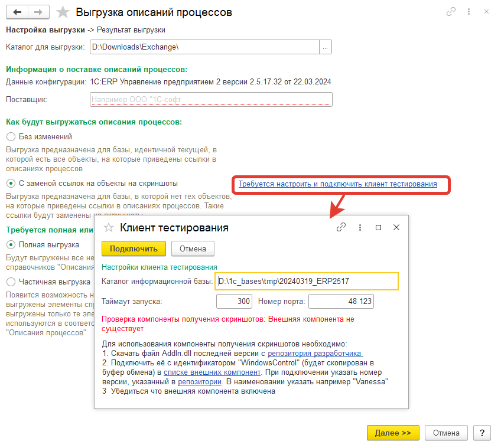Add export form to favorites via the star
The image size is (501, 448).
coord(63,12)
